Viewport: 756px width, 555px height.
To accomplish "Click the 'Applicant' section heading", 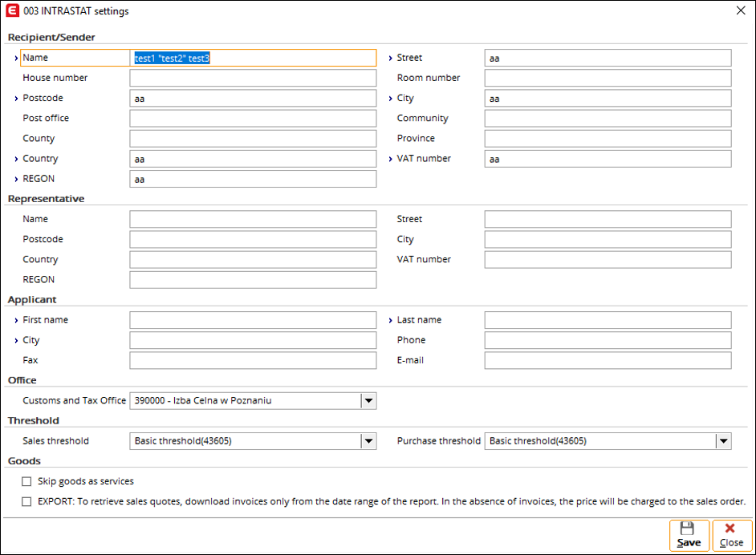I will (x=32, y=300).
